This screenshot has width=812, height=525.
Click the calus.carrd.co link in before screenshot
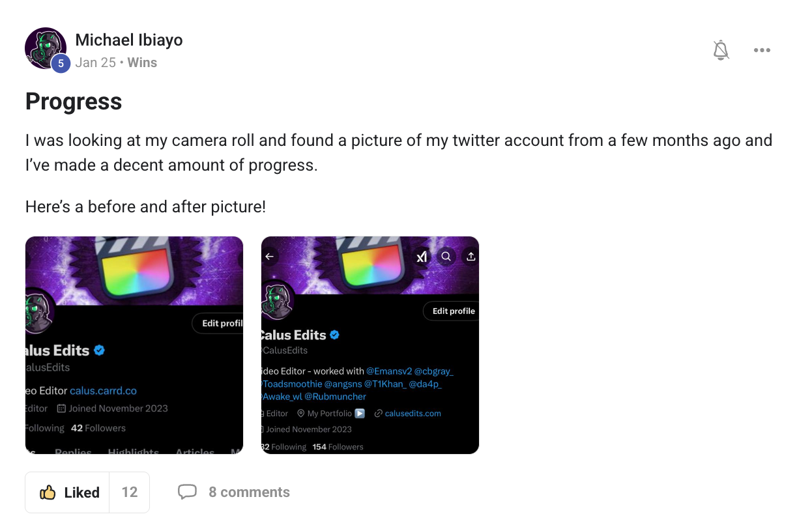(103, 391)
